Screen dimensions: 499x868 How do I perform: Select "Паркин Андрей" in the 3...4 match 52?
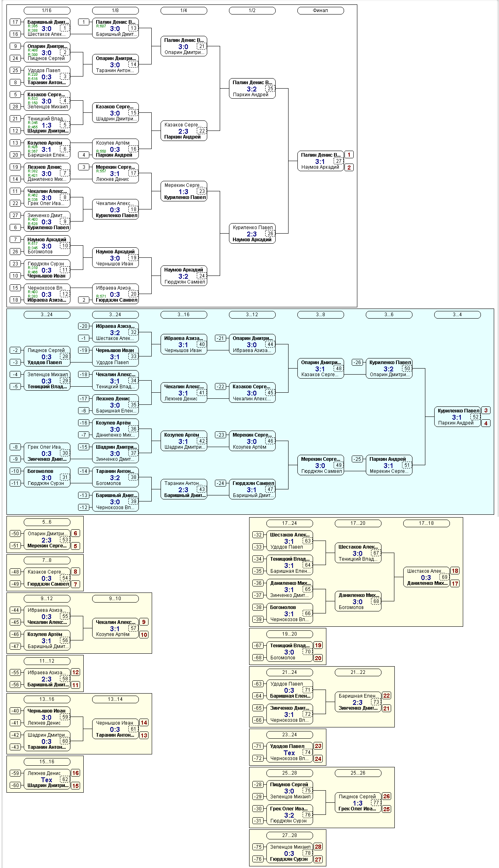[x=456, y=423]
